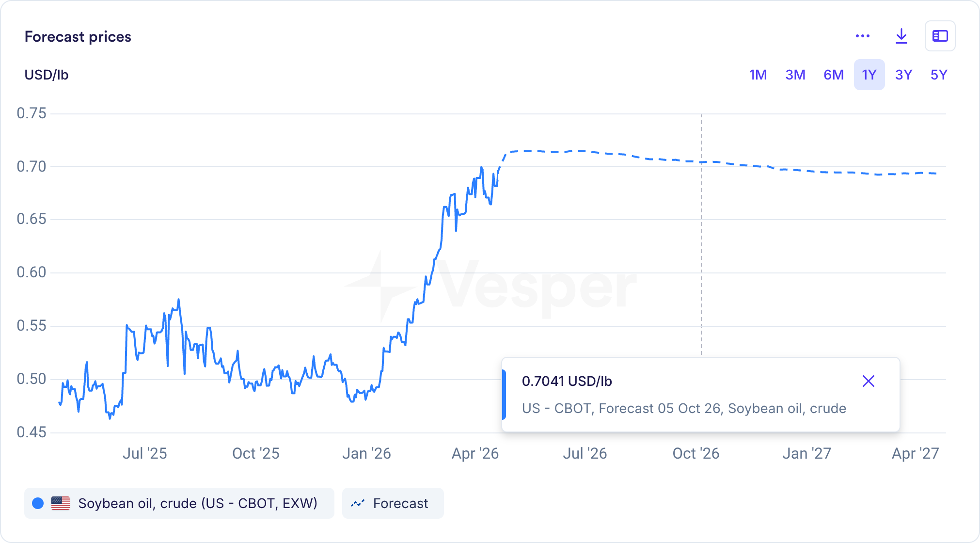Select the 1M time range
Viewport: 980px width, 543px height.
(758, 75)
